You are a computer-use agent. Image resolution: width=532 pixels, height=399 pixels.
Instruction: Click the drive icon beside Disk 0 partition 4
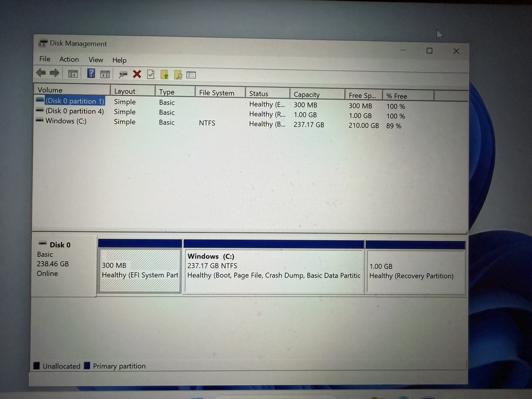(40, 110)
